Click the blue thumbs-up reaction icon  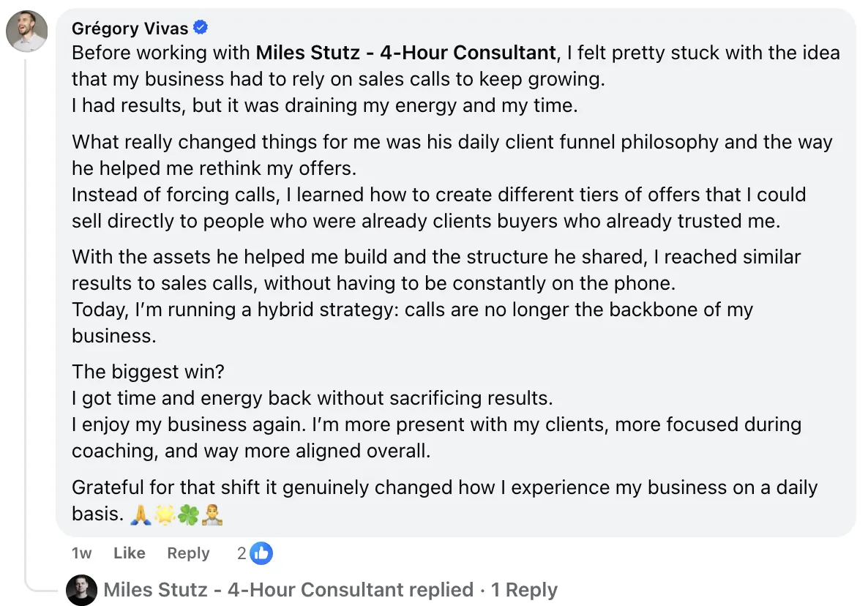[261, 553]
